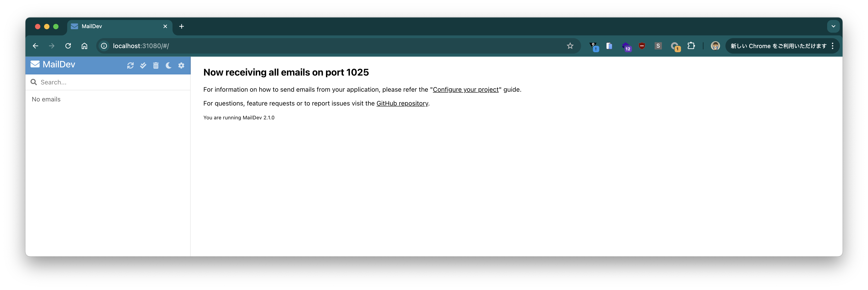Bookmark this page with star icon

570,46
